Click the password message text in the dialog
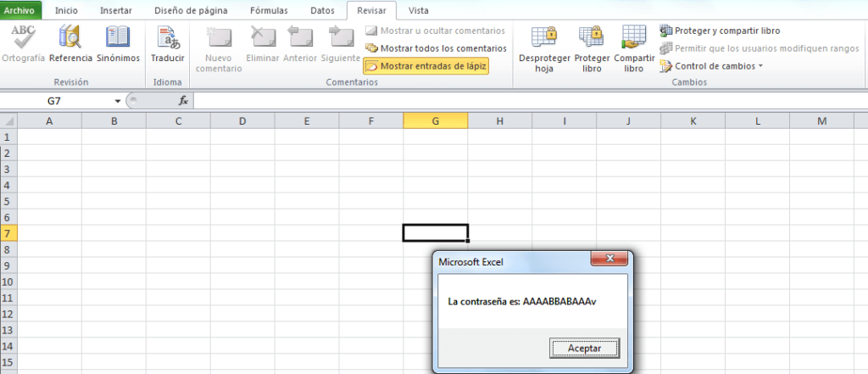Image resolution: width=868 pixels, height=374 pixels. [x=522, y=303]
